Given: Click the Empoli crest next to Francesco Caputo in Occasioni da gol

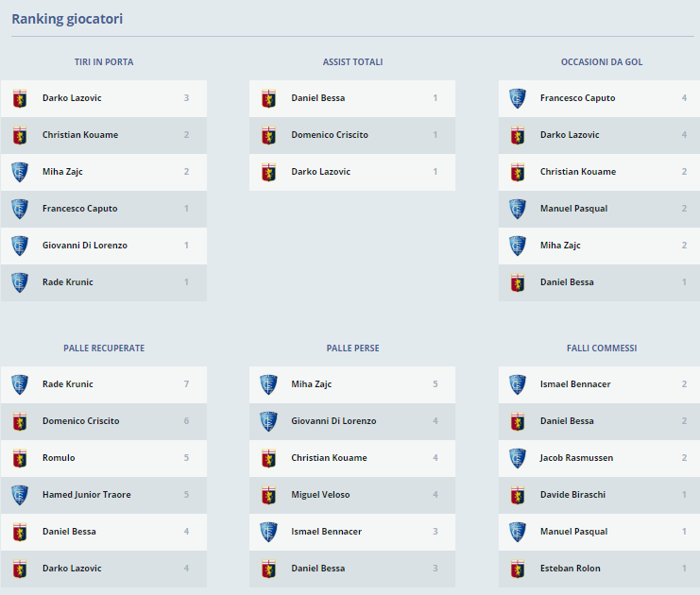Looking at the screenshot, I should click(517, 98).
